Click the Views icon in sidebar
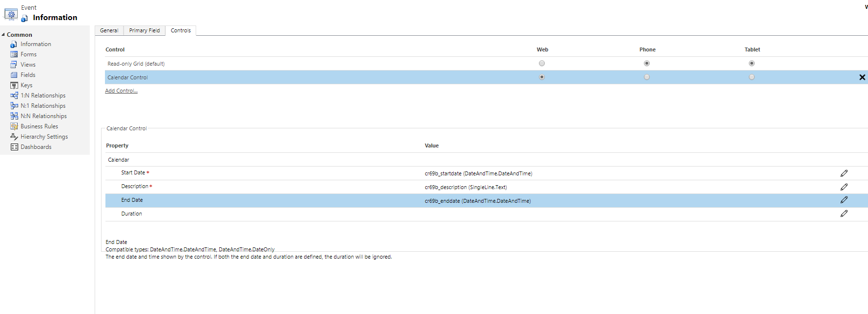Screen dimensions: 868x314 click(14, 65)
